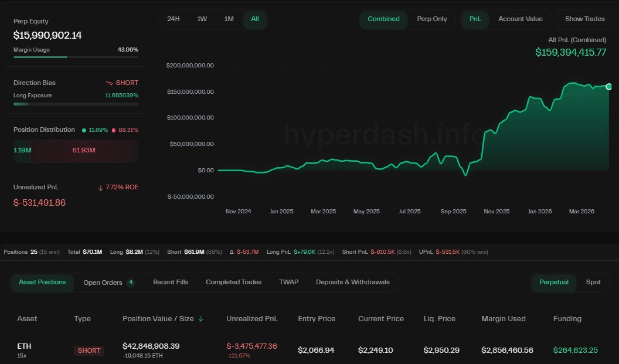Click the Show Trades button

click(x=584, y=19)
